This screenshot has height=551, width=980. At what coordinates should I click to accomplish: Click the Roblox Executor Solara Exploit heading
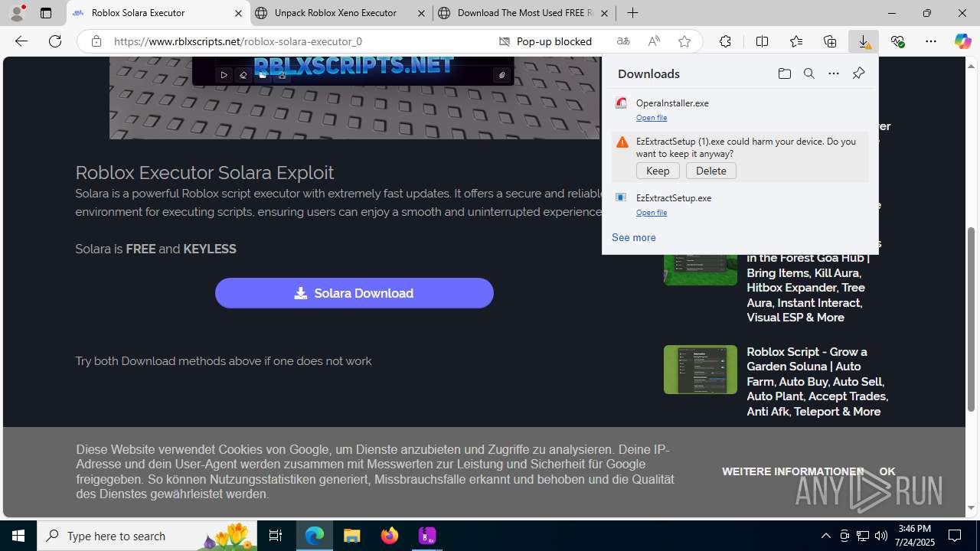pos(204,172)
